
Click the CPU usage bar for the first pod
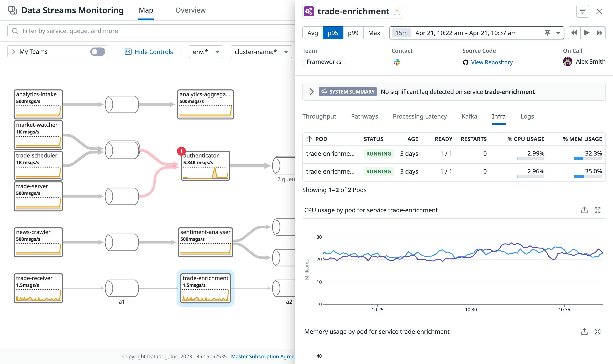tap(531, 158)
